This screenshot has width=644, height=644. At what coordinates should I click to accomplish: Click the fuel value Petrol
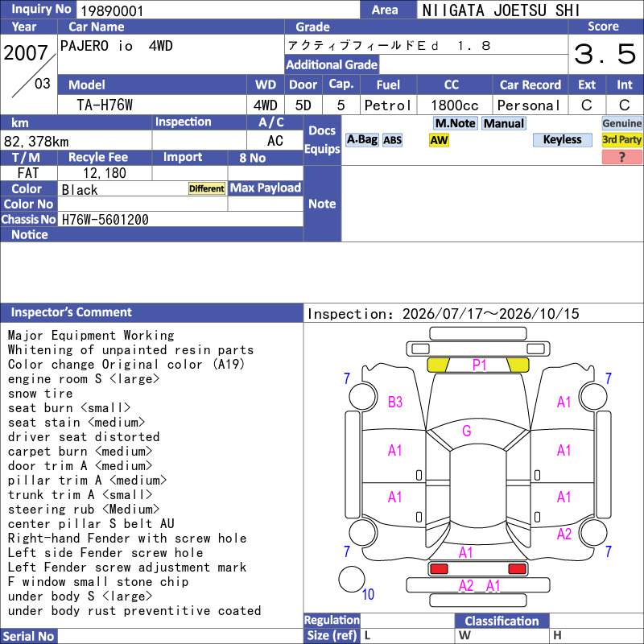coord(388,105)
